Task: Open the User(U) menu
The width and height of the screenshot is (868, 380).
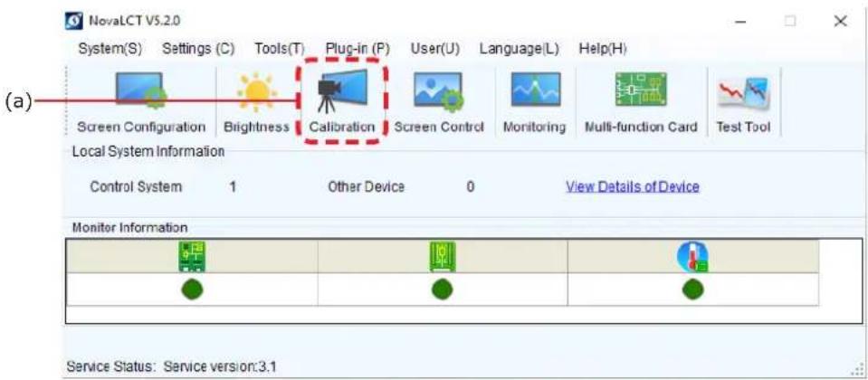Action: pos(435,49)
